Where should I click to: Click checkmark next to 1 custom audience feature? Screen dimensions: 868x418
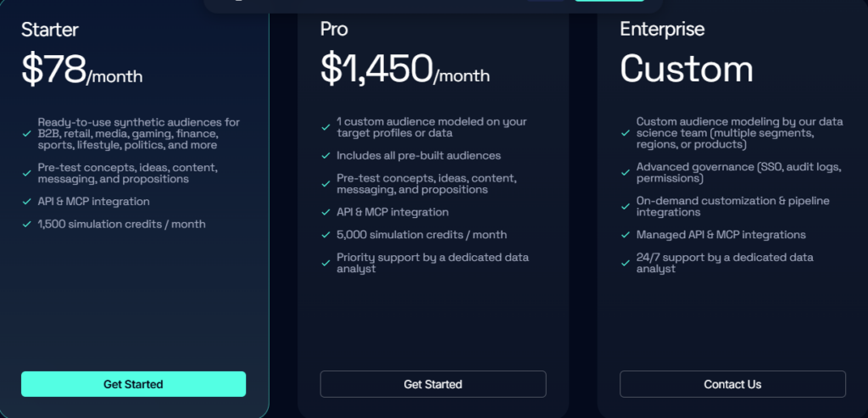point(325,127)
